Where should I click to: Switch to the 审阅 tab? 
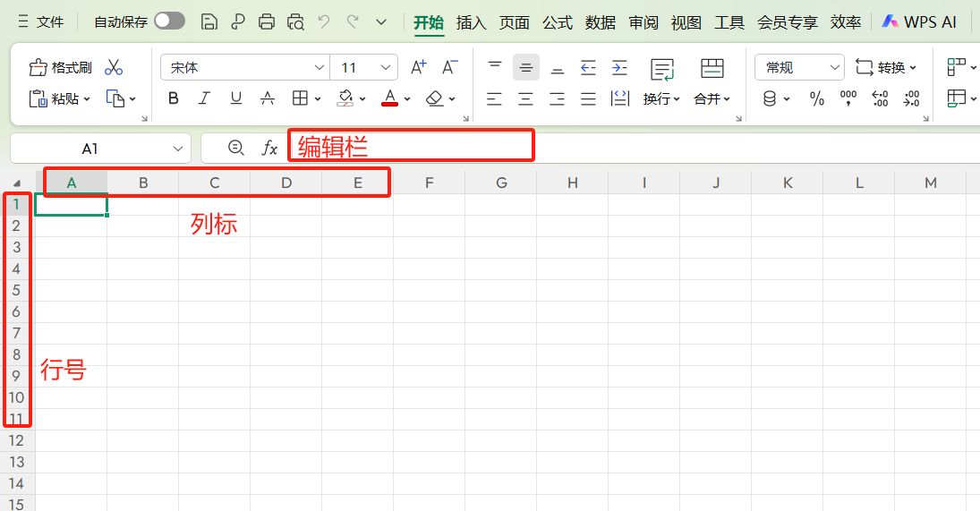click(x=643, y=23)
